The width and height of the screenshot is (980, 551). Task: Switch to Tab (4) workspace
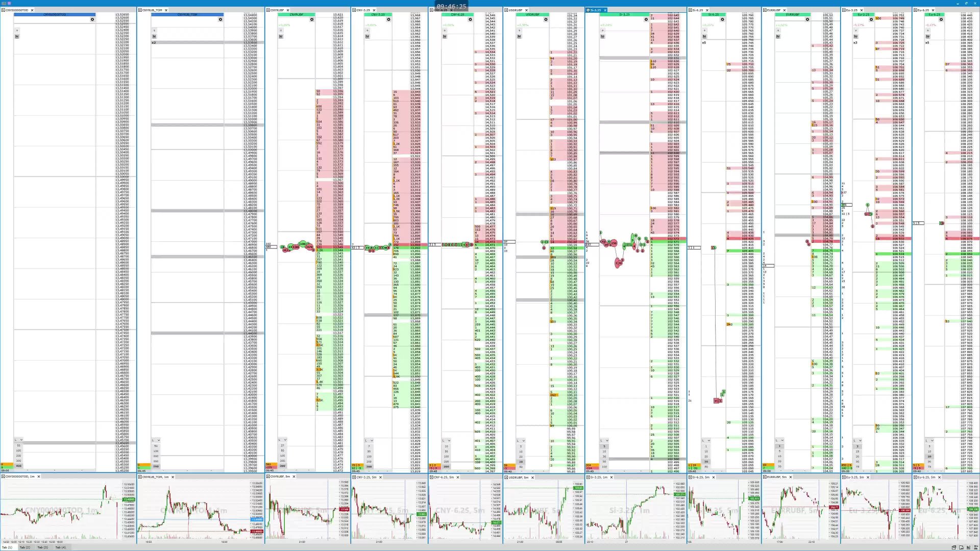(x=60, y=547)
